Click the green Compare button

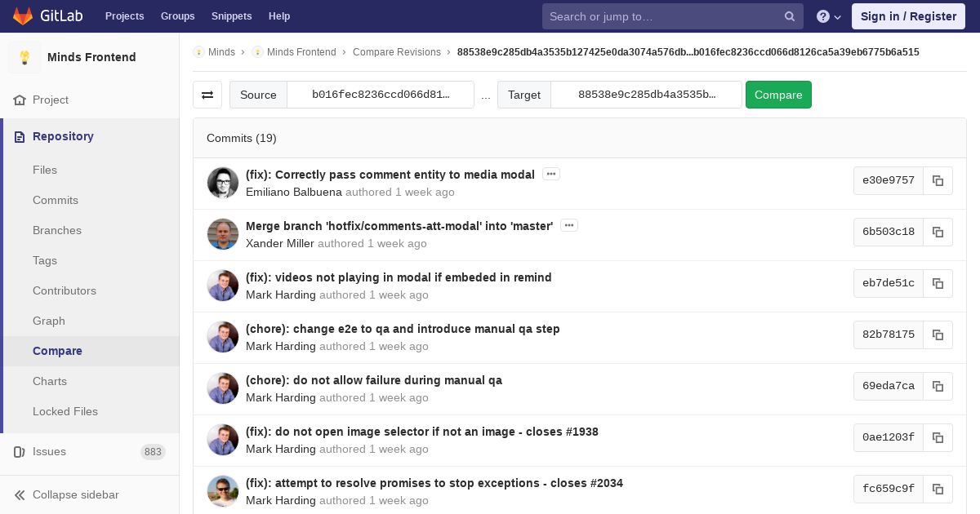coord(778,95)
